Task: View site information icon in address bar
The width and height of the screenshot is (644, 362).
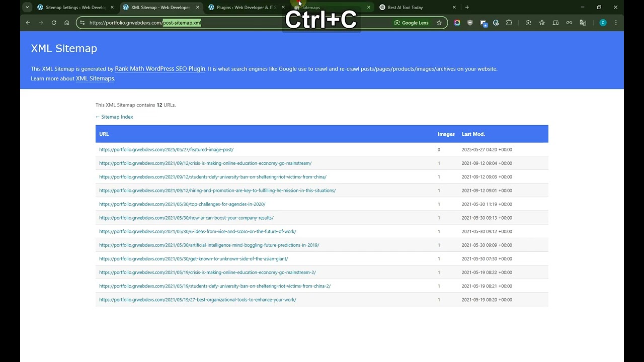Action: coord(83,23)
